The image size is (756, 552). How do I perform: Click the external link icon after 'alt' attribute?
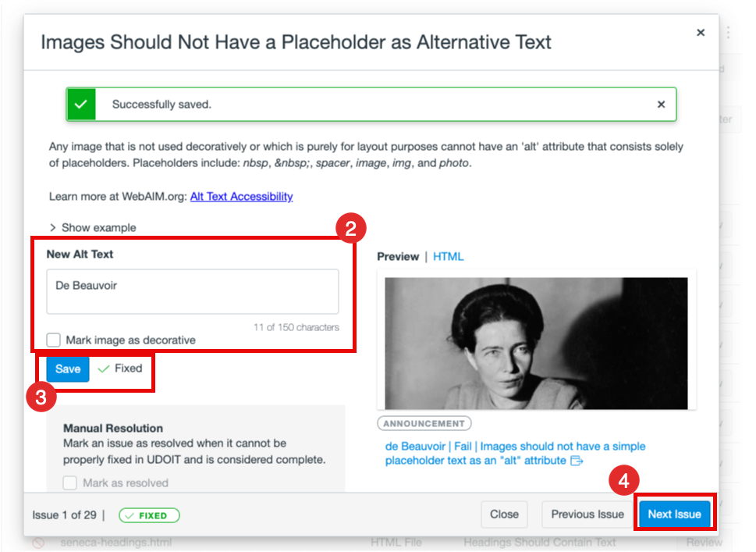pos(577,461)
